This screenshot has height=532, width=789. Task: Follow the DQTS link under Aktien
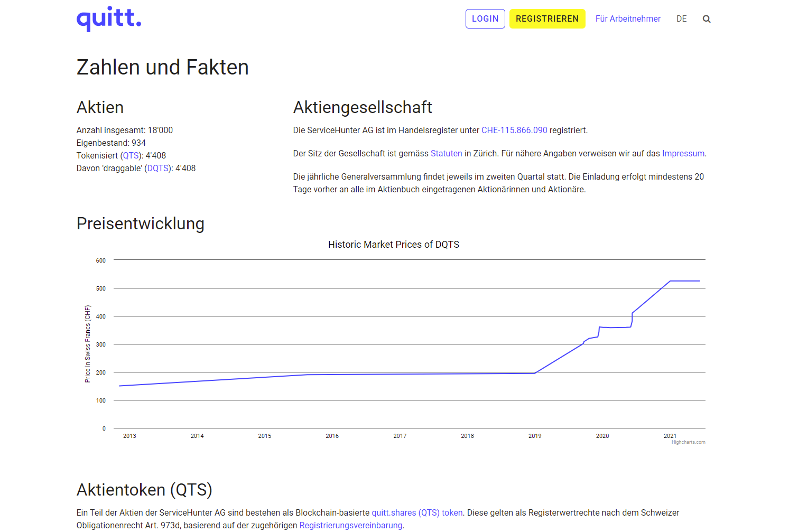pos(158,169)
